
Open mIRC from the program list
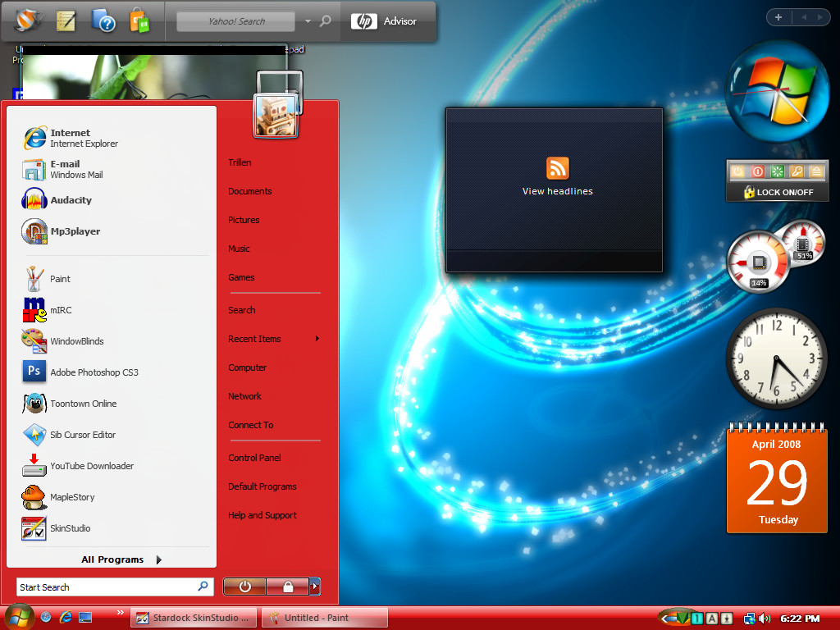pyautogui.click(x=112, y=310)
